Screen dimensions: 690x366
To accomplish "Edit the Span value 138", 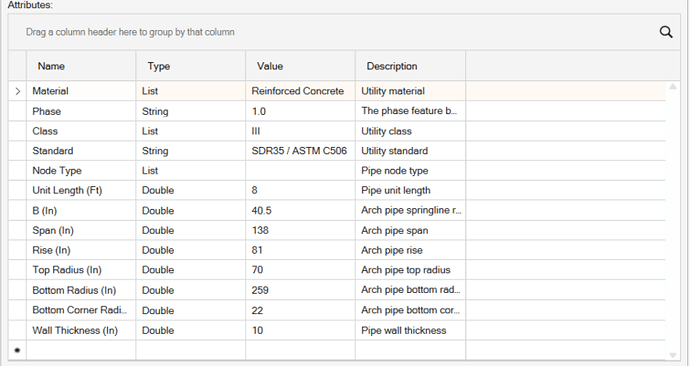I will coord(300,231).
